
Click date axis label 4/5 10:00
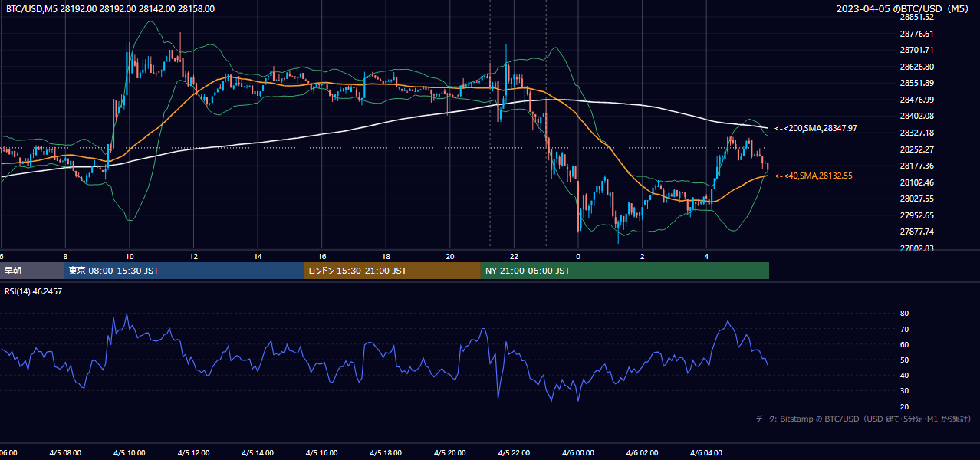(x=129, y=453)
